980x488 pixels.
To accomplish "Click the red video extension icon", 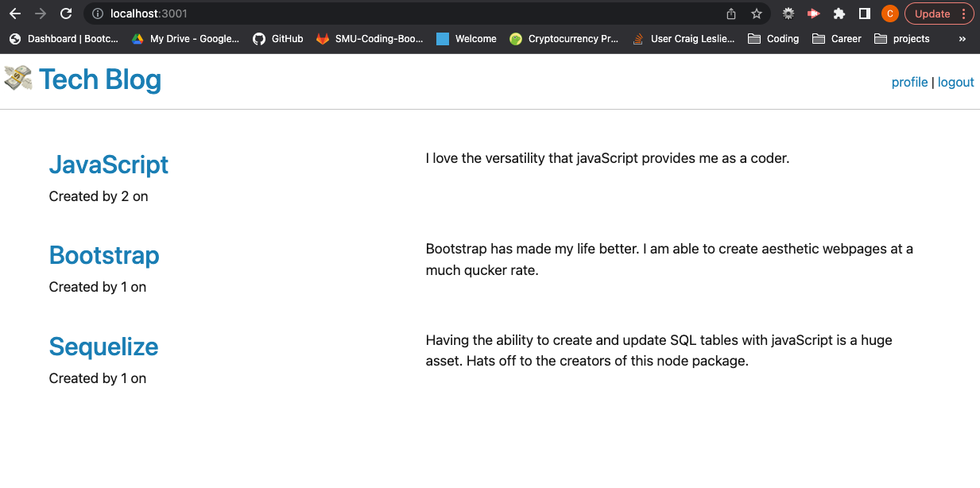I will click(x=813, y=14).
